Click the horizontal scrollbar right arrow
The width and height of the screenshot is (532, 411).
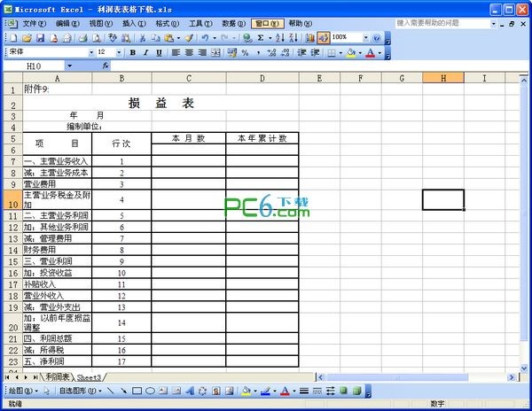[512, 377]
